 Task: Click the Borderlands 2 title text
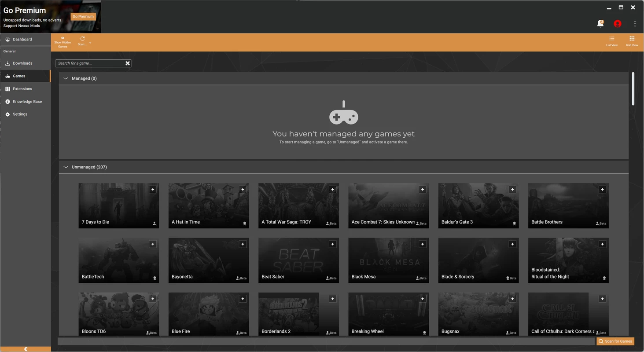276,331
